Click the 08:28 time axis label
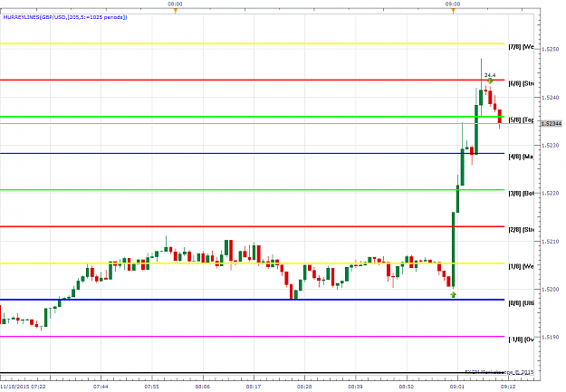The height and width of the screenshot is (392, 566). (304, 387)
